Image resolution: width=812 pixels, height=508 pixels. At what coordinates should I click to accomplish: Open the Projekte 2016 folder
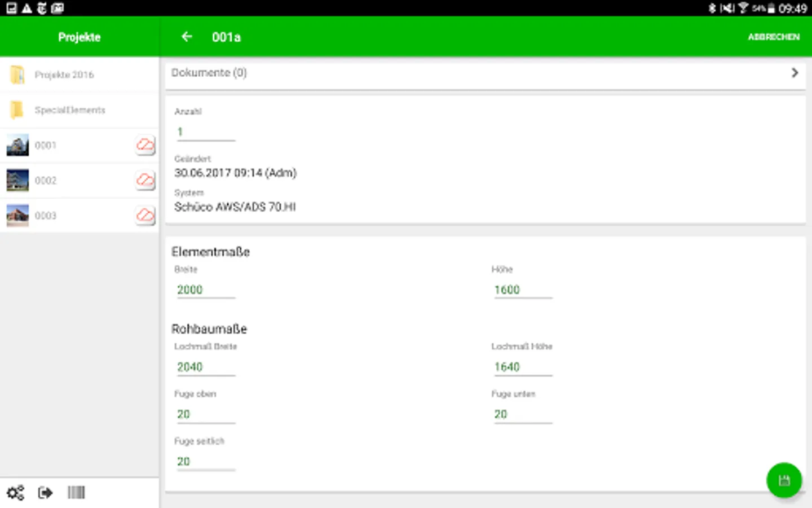[x=80, y=75]
